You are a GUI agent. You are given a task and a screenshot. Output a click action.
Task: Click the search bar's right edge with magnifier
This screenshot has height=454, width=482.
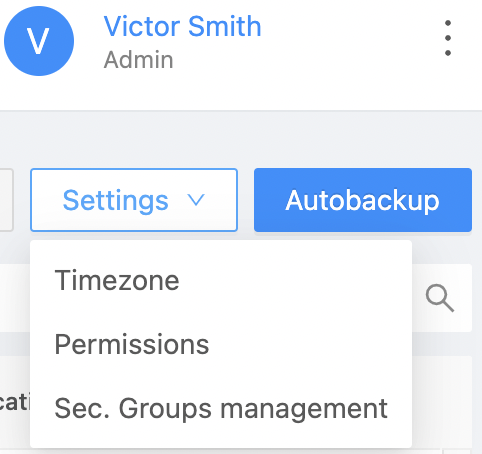coord(442,298)
